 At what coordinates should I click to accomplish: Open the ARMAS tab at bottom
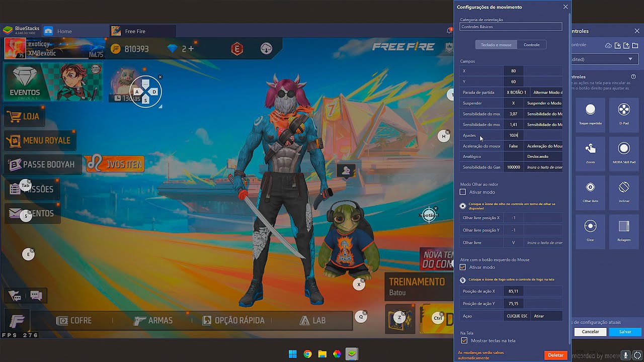coord(153,320)
